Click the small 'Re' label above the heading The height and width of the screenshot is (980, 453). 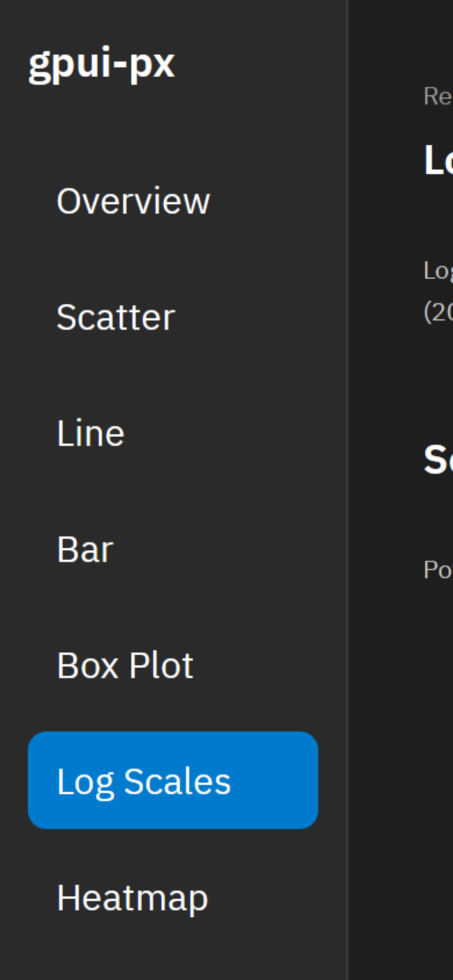[x=438, y=96]
